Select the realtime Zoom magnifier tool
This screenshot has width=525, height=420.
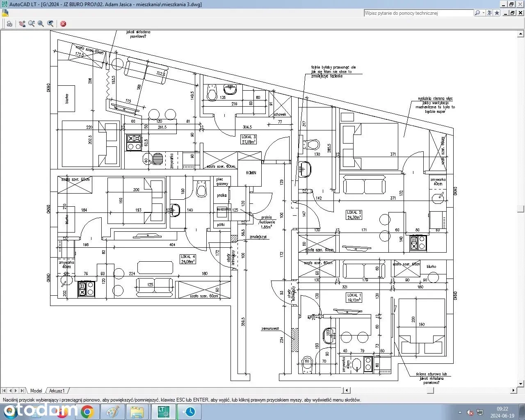click(x=32, y=24)
